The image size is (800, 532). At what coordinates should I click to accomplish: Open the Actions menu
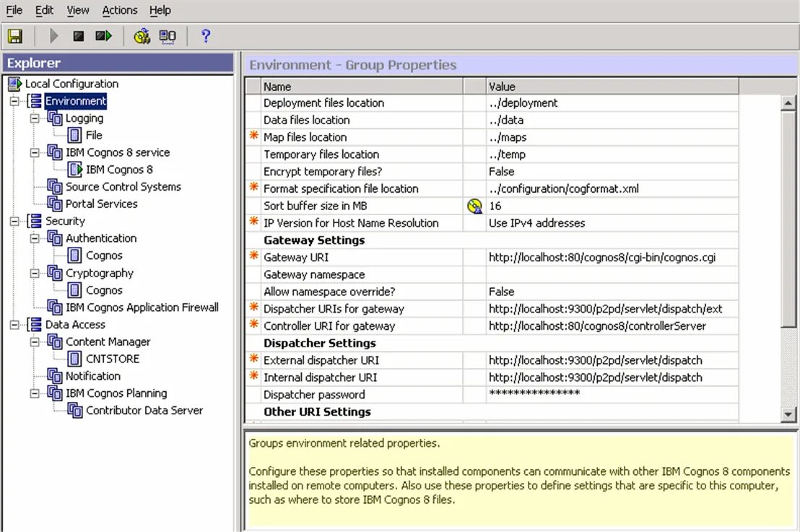pos(119,10)
